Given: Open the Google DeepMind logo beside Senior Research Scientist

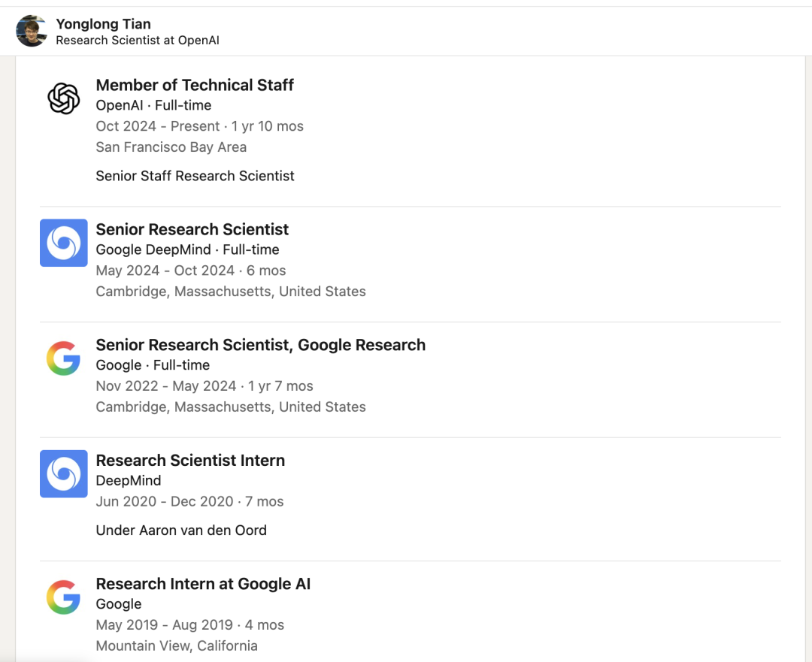Looking at the screenshot, I should [x=64, y=243].
